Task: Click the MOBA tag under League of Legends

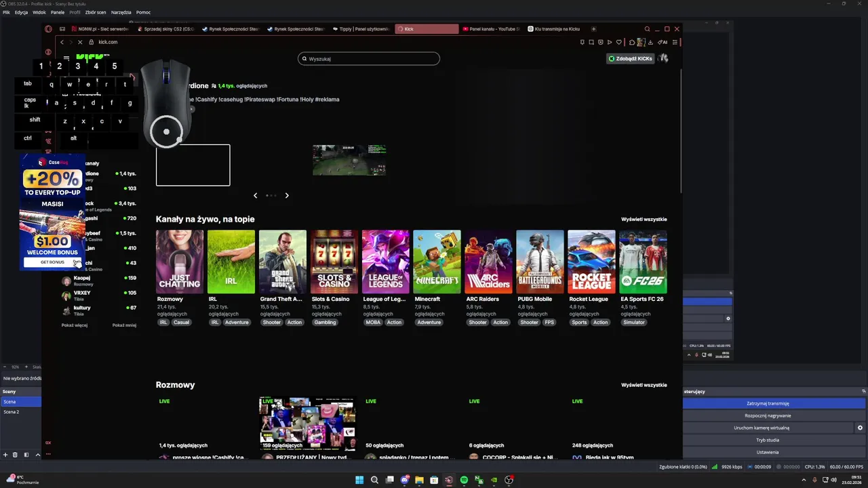Action: pos(373,322)
